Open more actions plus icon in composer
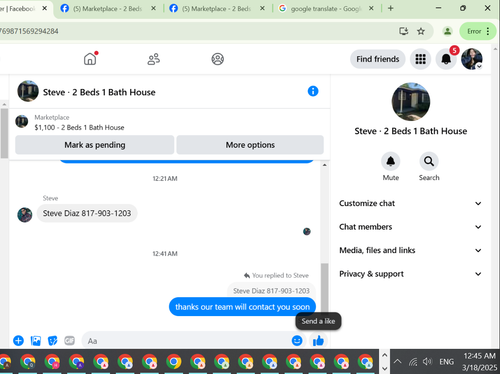Viewport: 500px width, 374px height. coord(18,341)
